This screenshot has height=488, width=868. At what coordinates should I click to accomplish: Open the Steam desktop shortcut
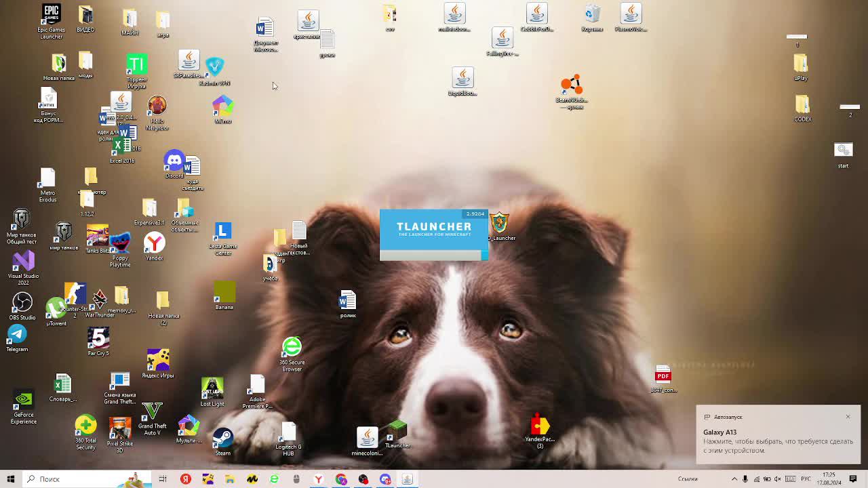pyautogui.click(x=222, y=441)
